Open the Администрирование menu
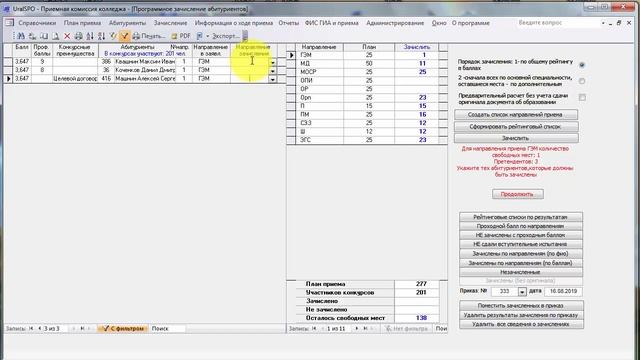Screen dimensions: 640x360 395,23
